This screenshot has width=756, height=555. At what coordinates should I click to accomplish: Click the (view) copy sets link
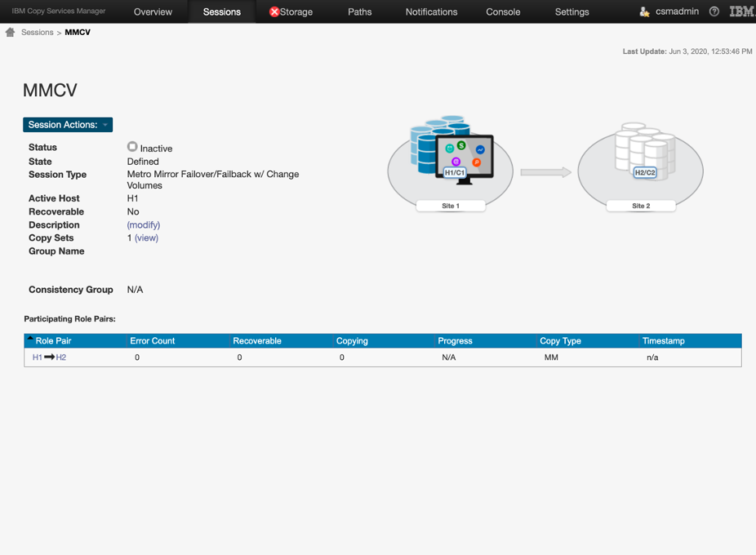tap(147, 238)
